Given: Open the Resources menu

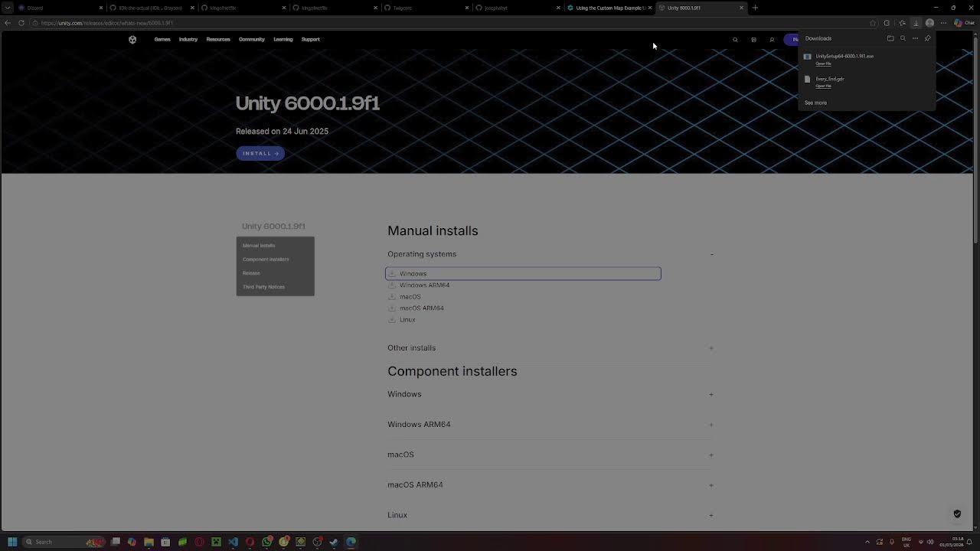Looking at the screenshot, I should 218,39.
